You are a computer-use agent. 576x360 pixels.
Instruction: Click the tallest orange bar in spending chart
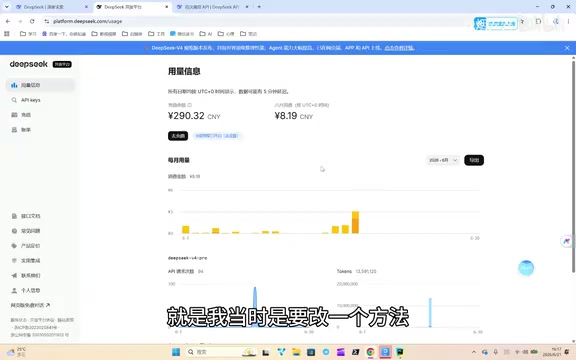point(355,222)
